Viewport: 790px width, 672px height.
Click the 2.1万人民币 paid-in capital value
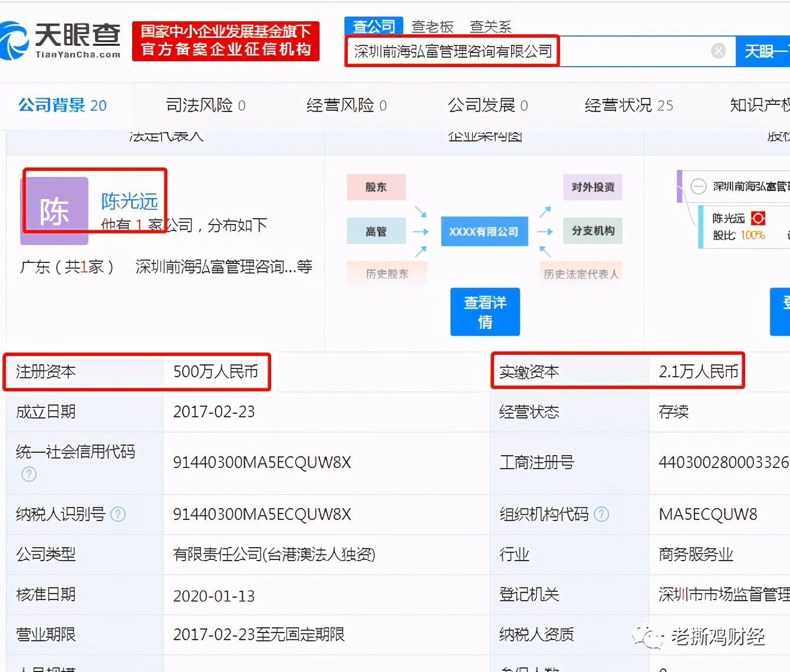coord(699,371)
